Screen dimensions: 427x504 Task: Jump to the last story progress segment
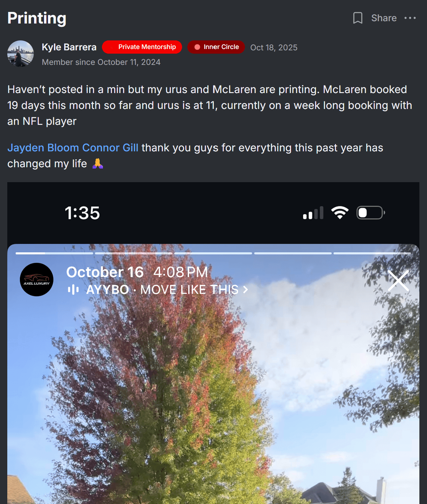[372, 253]
